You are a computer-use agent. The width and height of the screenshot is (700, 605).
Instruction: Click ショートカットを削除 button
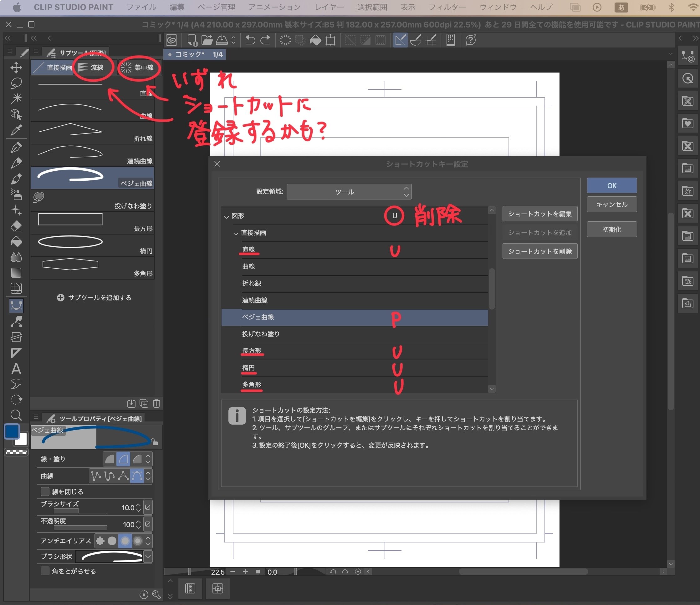pos(539,251)
